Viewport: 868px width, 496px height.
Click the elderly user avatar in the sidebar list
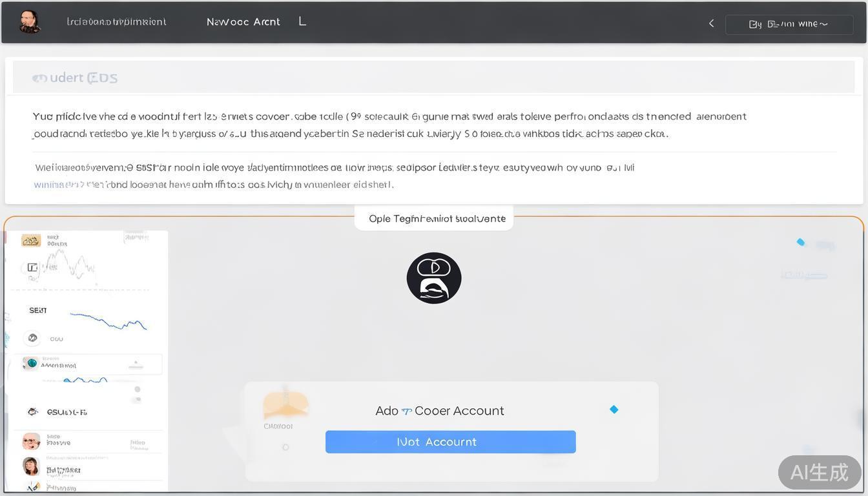pyautogui.click(x=32, y=442)
